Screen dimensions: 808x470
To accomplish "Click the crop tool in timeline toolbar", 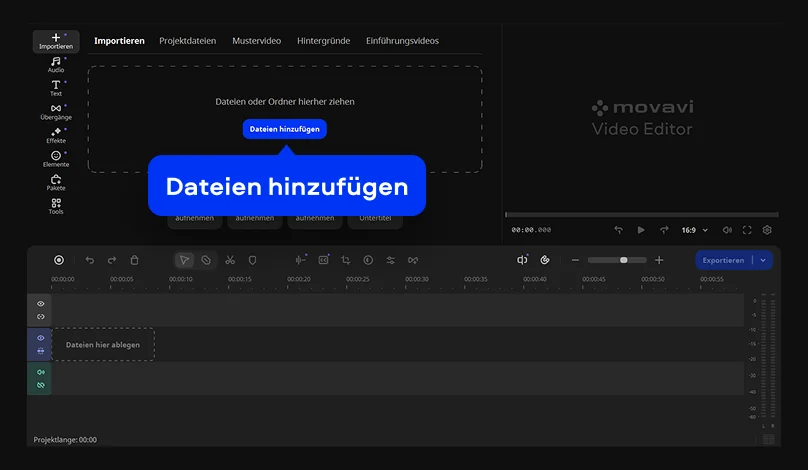I will [345, 260].
